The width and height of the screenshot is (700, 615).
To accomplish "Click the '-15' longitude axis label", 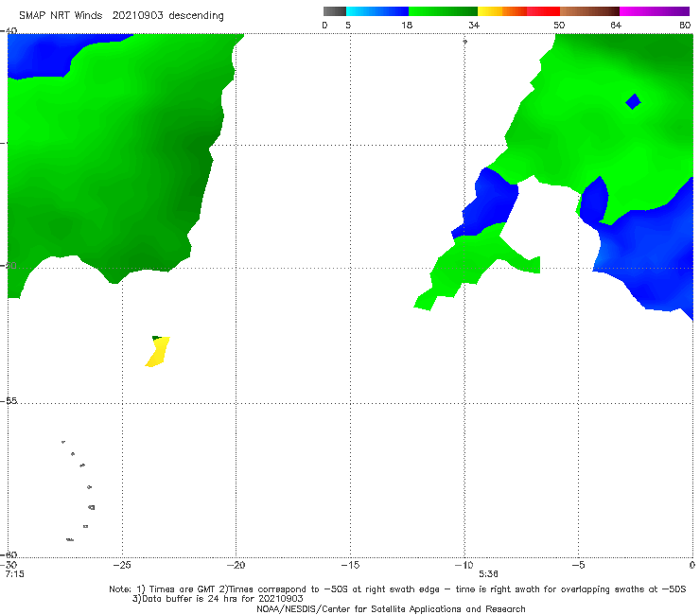I will click(x=350, y=565).
